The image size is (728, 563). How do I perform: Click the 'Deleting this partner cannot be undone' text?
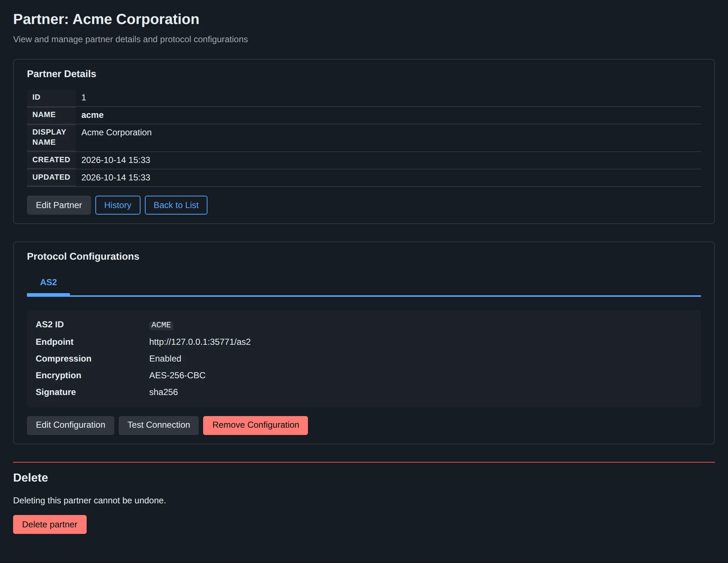click(x=90, y=500)
